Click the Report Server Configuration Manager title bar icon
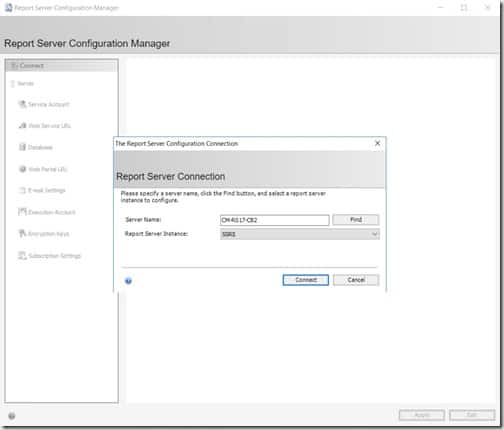 point(9,8)
